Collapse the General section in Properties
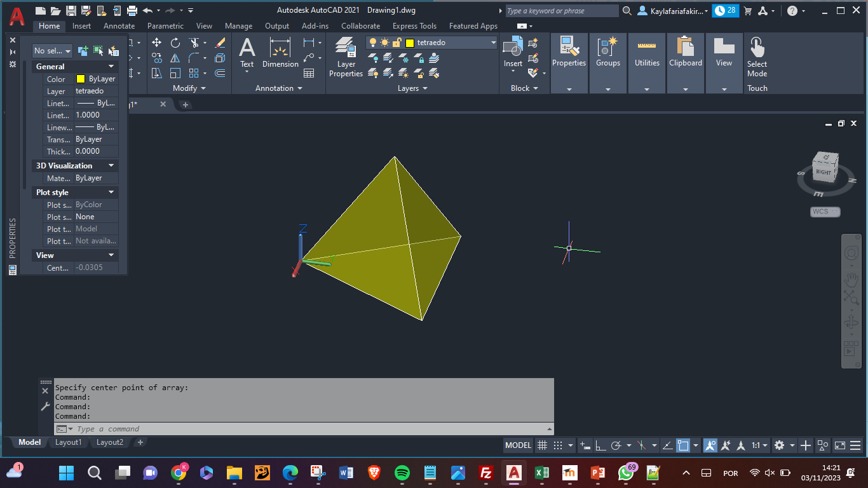 click(x=111, y=66)
